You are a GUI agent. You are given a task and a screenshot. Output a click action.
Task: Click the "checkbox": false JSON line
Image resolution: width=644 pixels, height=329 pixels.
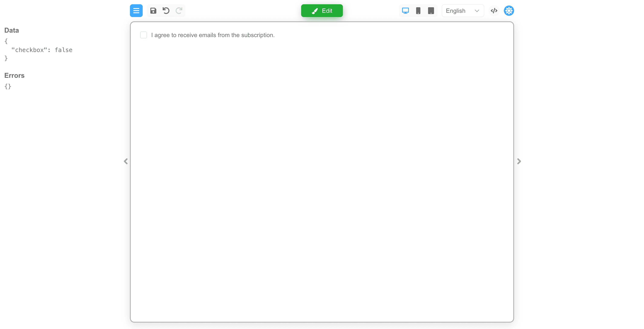[42, 50]
